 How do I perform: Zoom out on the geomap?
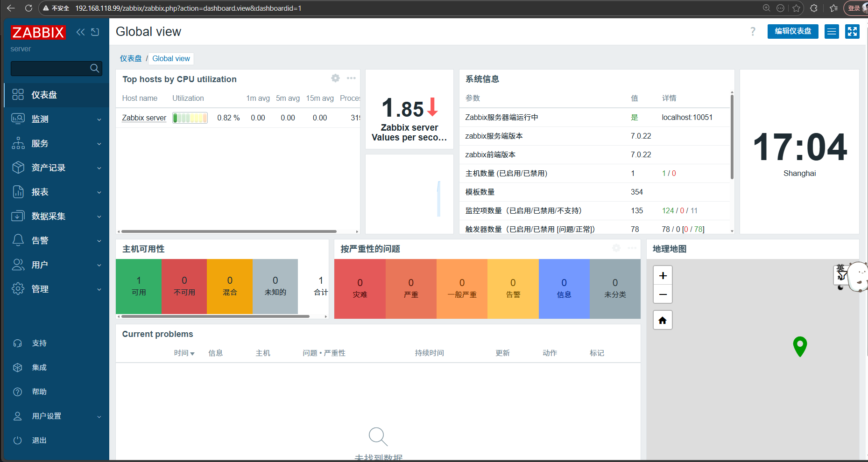pyautogui.click(x=663, y=294)
